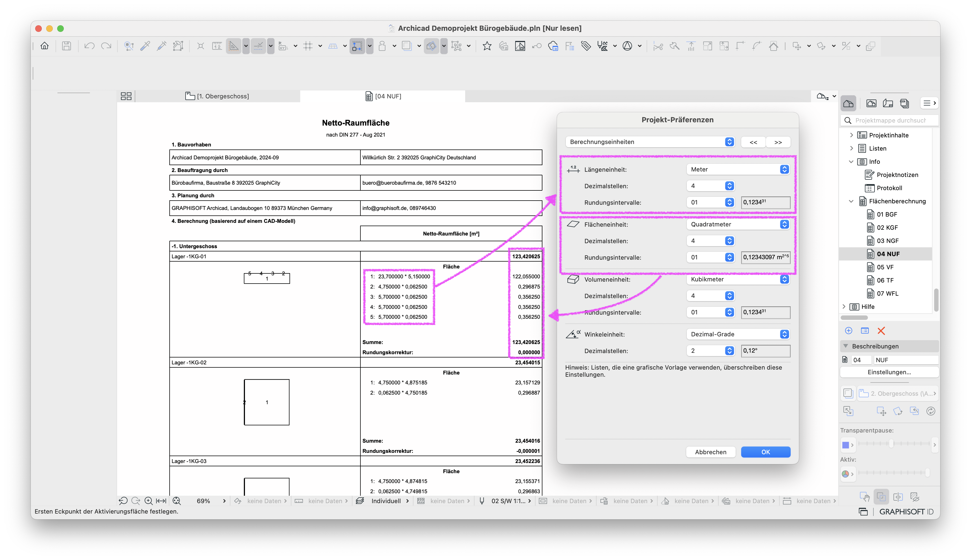Click the Transparentpause intensity slider handle
971x560 pixels.
coord(891,444)
